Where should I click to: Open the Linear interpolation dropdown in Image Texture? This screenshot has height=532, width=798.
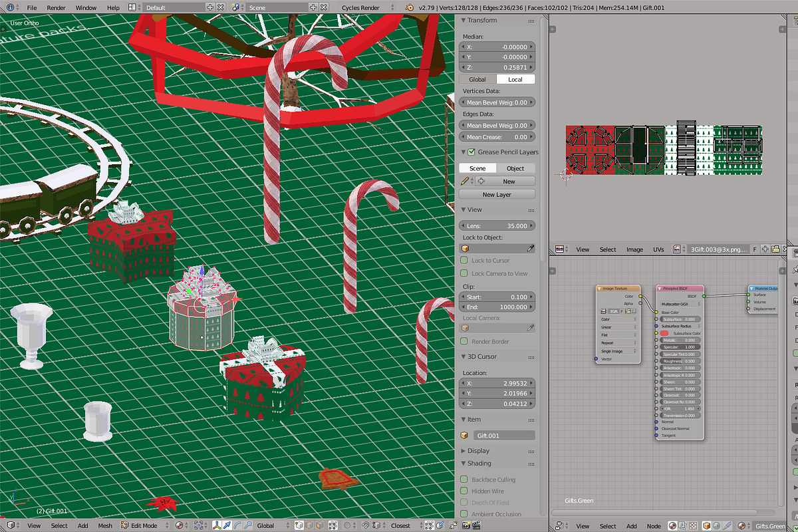click(x=618, y=327)
